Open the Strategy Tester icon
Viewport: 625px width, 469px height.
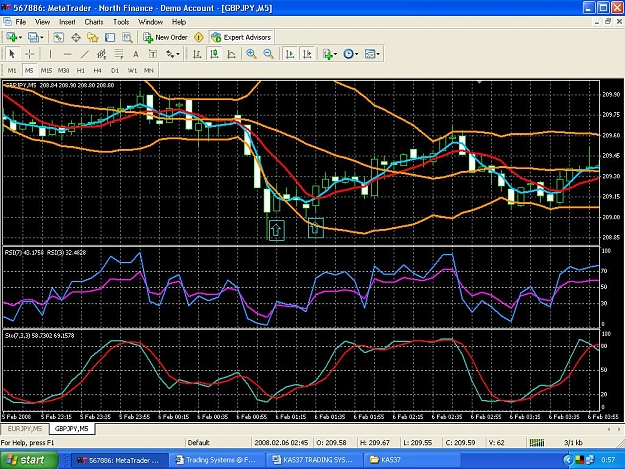(127, 37)
